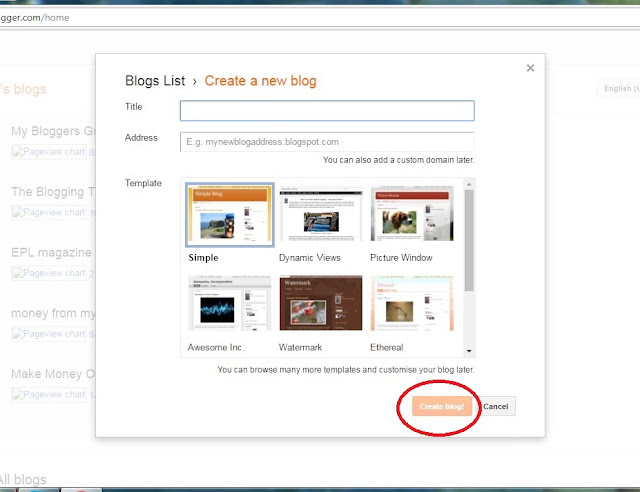Click Pageview chart under The Blogging
Screen dimensions: 640x492
[49, 212]
